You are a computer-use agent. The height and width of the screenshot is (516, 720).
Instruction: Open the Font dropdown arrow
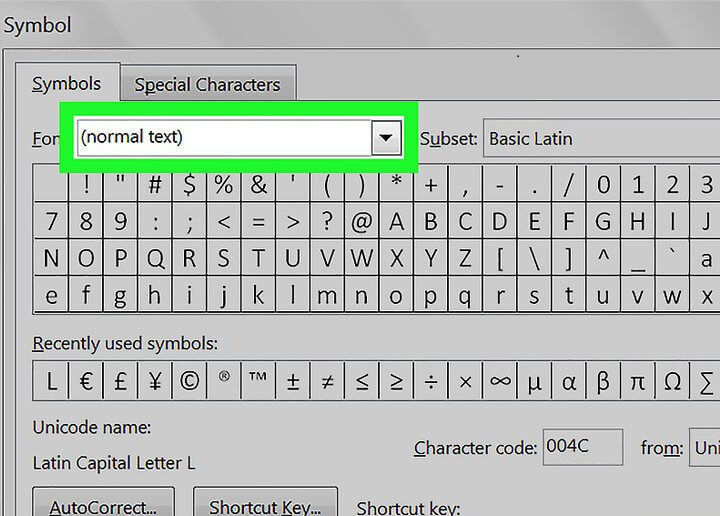pos(385,139)
